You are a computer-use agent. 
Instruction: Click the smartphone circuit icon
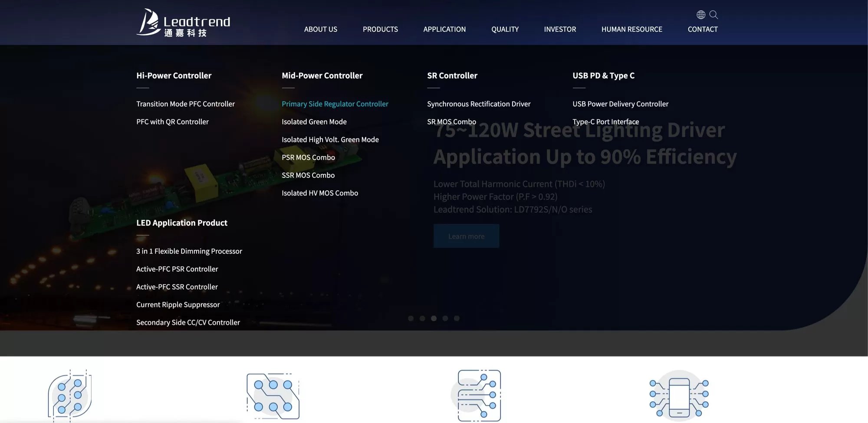679,395
